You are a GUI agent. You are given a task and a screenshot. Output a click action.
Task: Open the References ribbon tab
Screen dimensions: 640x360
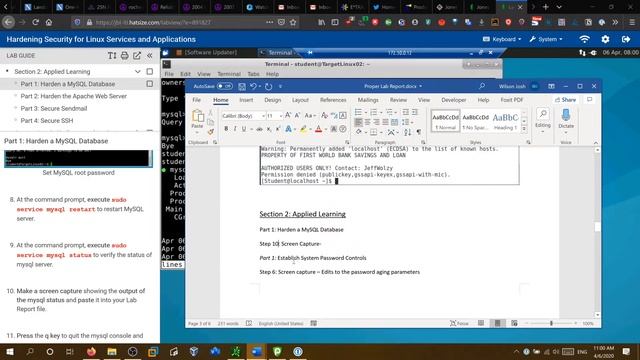point(333,100)
